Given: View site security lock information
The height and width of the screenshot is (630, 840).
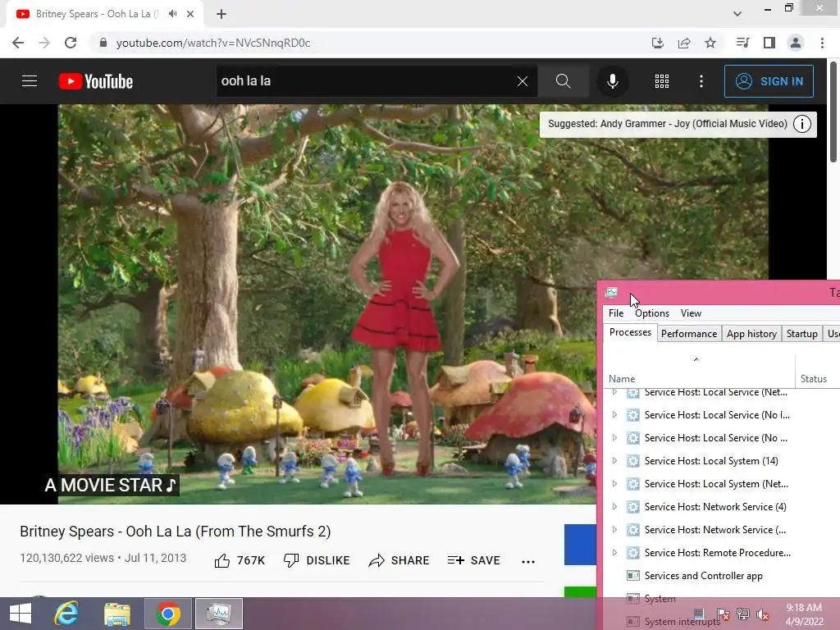Looking at the screenshot, I should [103, 43].
